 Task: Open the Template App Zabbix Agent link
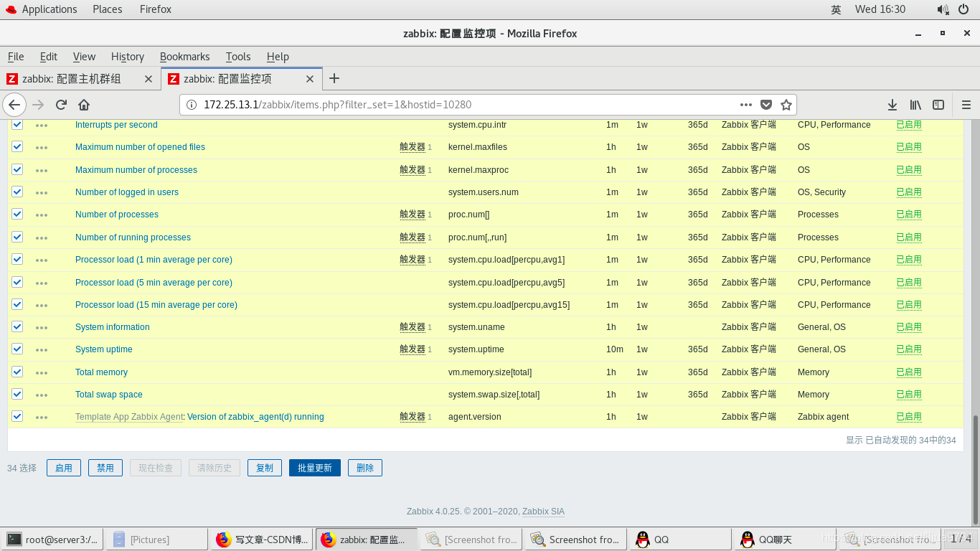129,417
